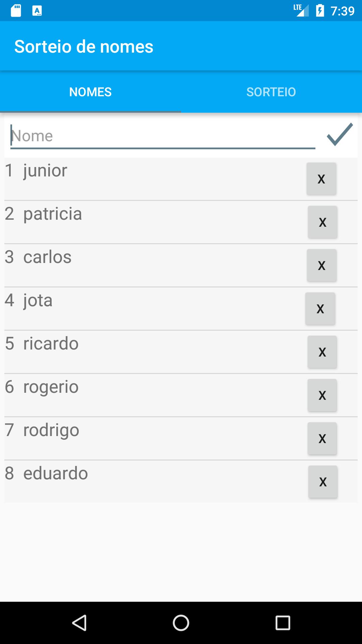Image resolution: width=362 pixels, height=644 pixels.
Task: Focus the Nome text input field
Action: click(163, 136)
